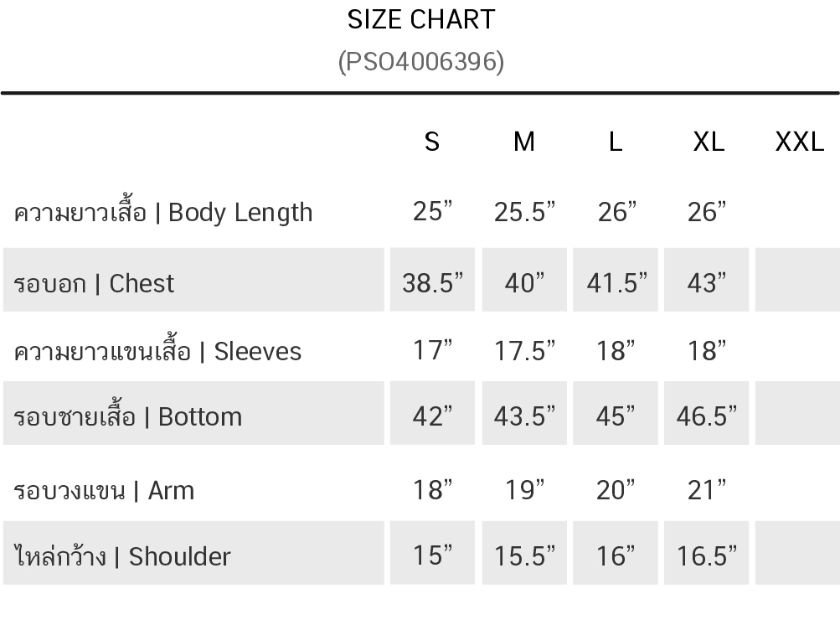Viewport: 840px width, 625px height.
Task: Click the product code PSO4006396
Action: point(421,62)
